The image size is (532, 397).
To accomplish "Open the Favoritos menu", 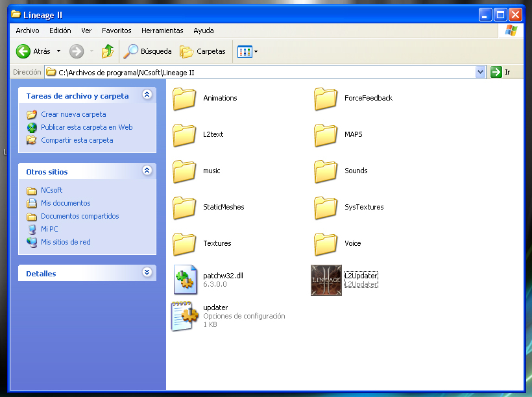I will (116, 30).
